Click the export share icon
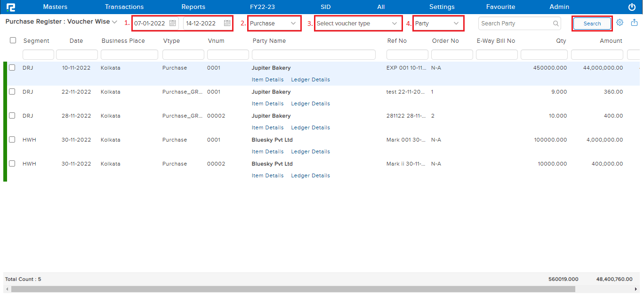The height and width of the screenshot is (294, 644). pos(634,23)
